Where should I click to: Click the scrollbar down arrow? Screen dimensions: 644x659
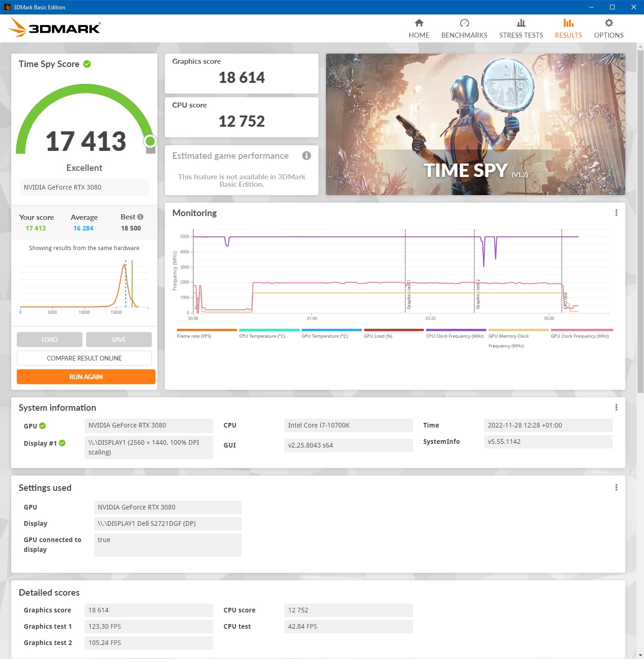640,655
